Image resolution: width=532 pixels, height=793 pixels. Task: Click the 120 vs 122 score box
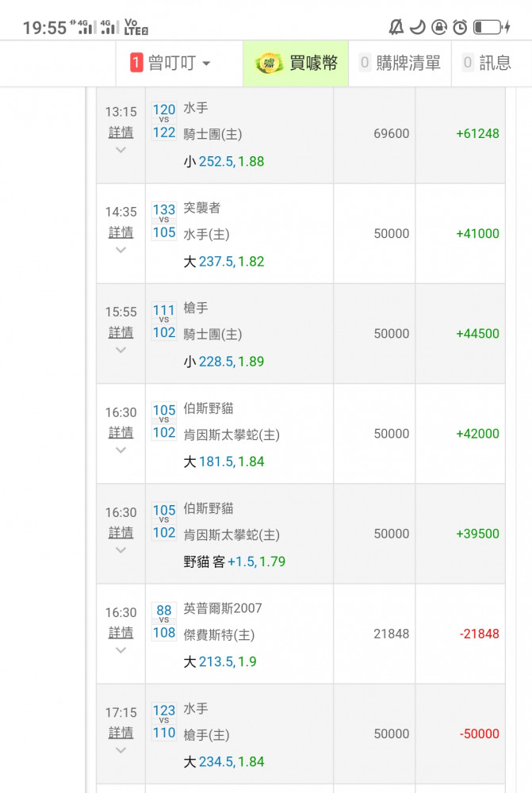pos(164,121)
